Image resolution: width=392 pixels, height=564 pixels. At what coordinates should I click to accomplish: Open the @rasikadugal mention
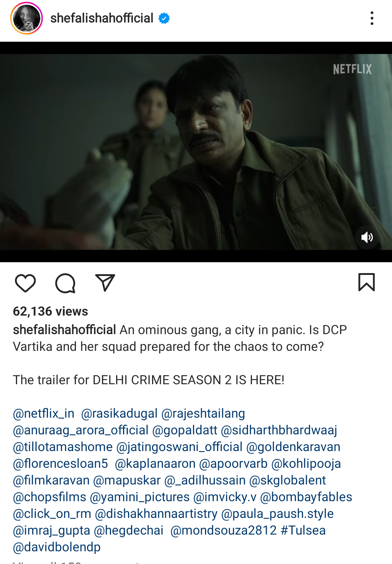point(119,413)
